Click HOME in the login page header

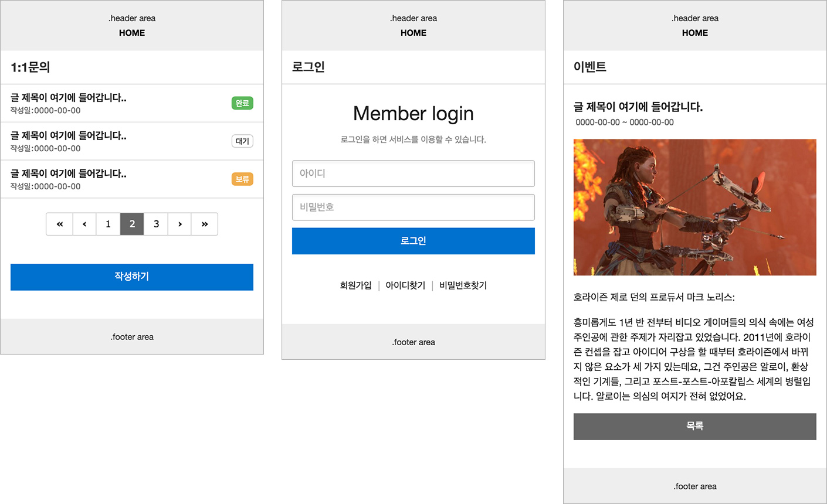(413, 33)
